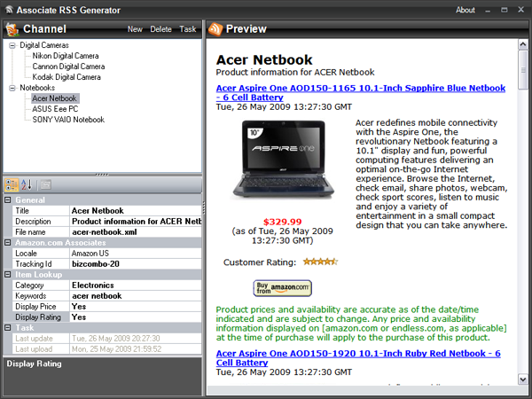Select ASUS Eee PC channel
532x399 pixels.
point(55,109)
